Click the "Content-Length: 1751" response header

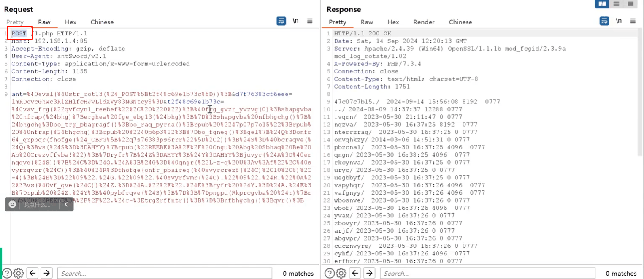point(372,87)
